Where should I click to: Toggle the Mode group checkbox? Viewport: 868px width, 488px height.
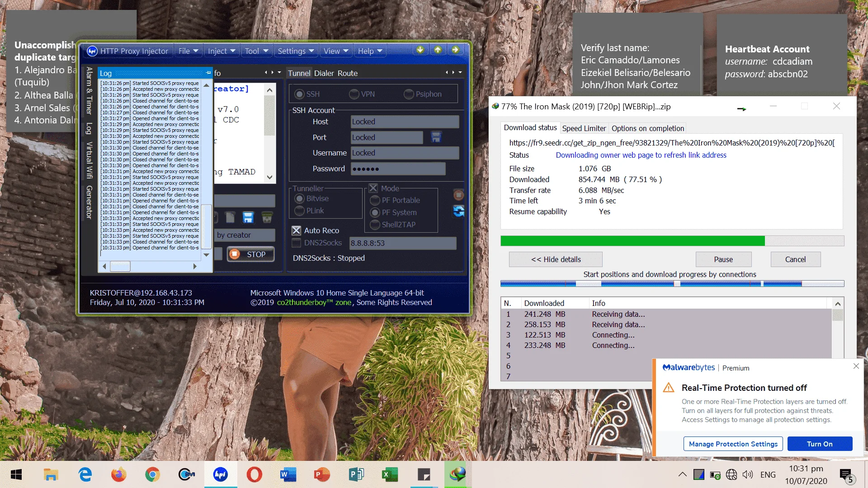373,188
